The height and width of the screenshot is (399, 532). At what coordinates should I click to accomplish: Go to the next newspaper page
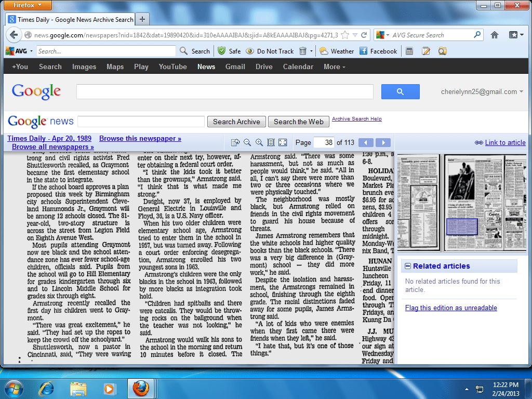[x=383, y=142]
